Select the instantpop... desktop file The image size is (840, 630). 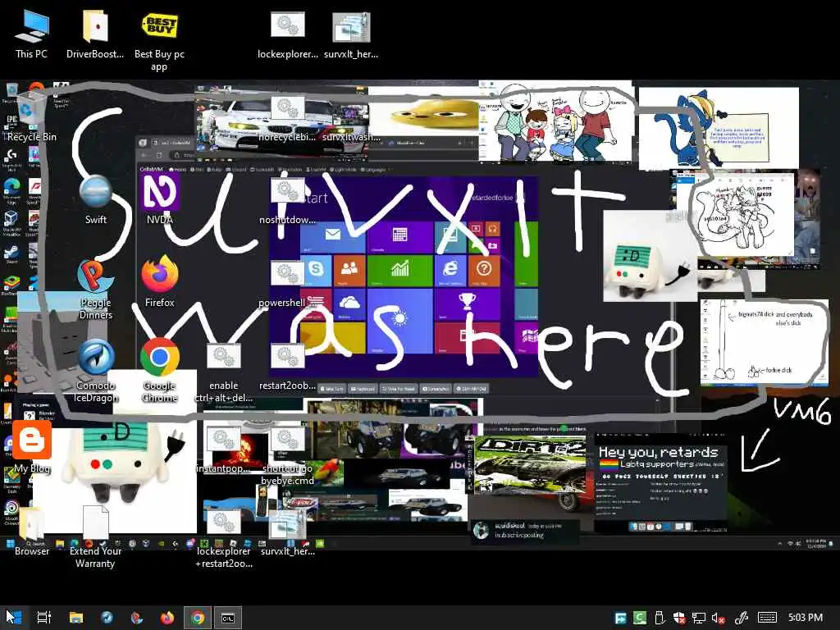pos(223,450)
